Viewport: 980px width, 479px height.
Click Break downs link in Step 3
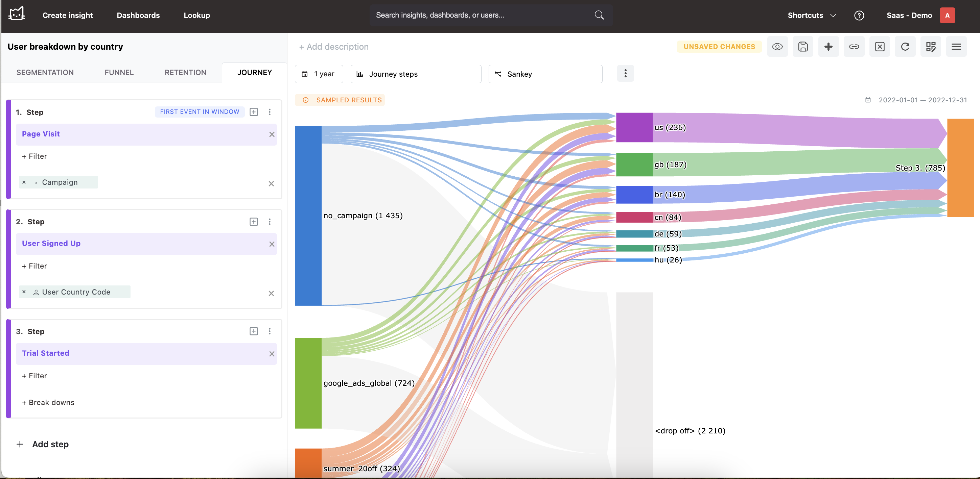(48, 403)
